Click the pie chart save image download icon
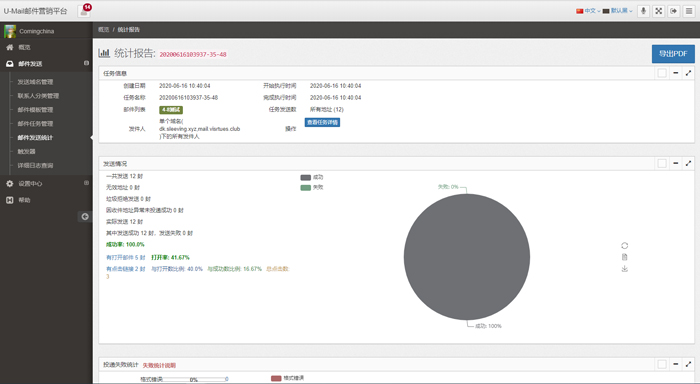The width and height of the screenshot is (700, 384). pyautogui.click(x=625, y=269)
